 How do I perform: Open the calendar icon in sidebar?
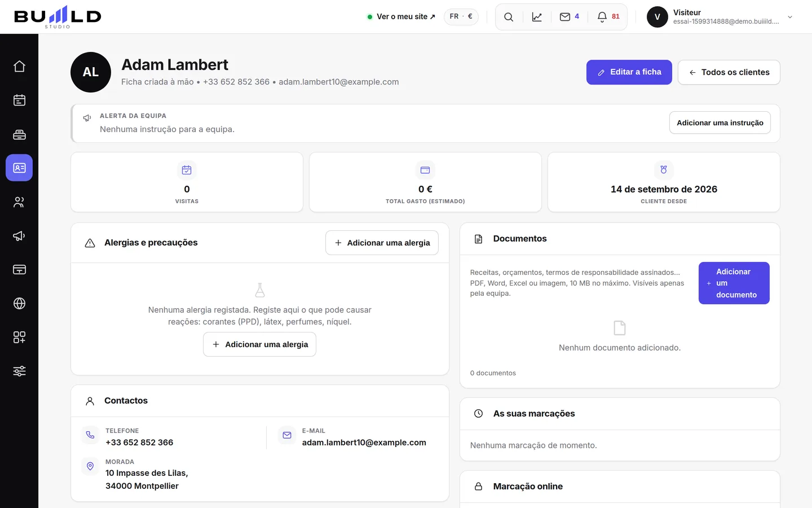click(x=19, y=100)
